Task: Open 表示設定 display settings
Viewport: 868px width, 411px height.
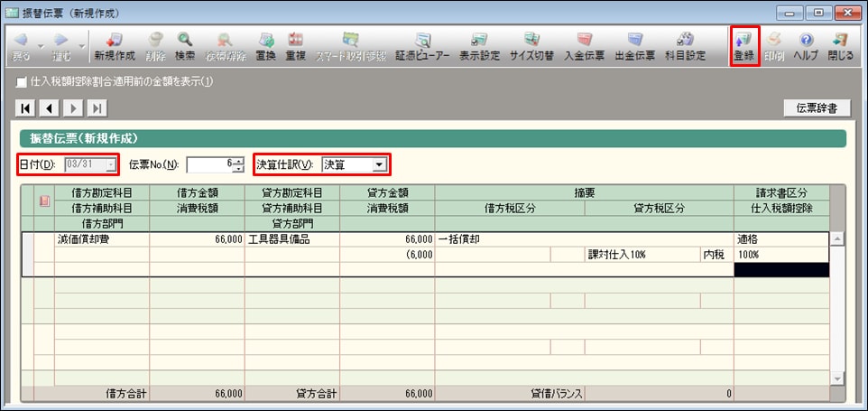Action: [479, 47]
